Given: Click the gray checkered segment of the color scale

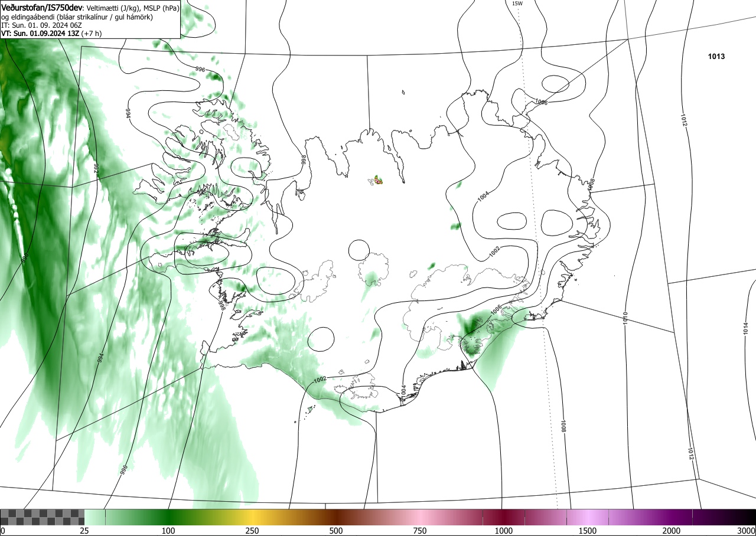Looking at the screenshot, I should pos(42,517).
